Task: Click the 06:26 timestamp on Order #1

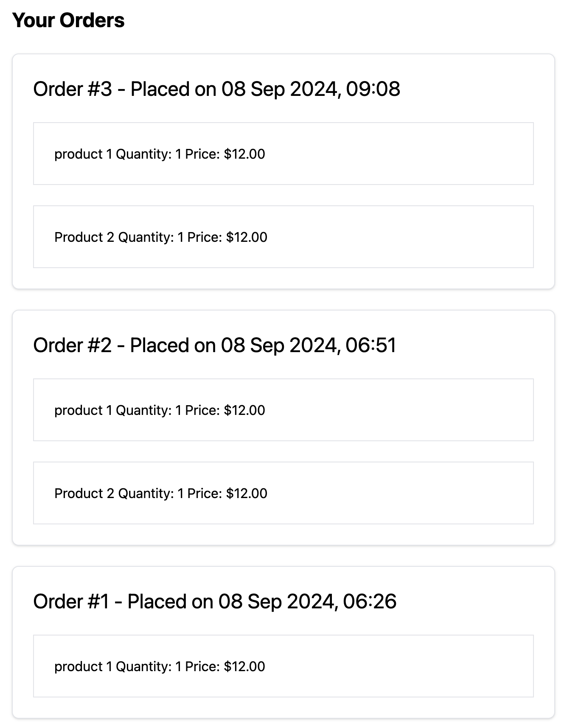Action: tap(369, 602)
